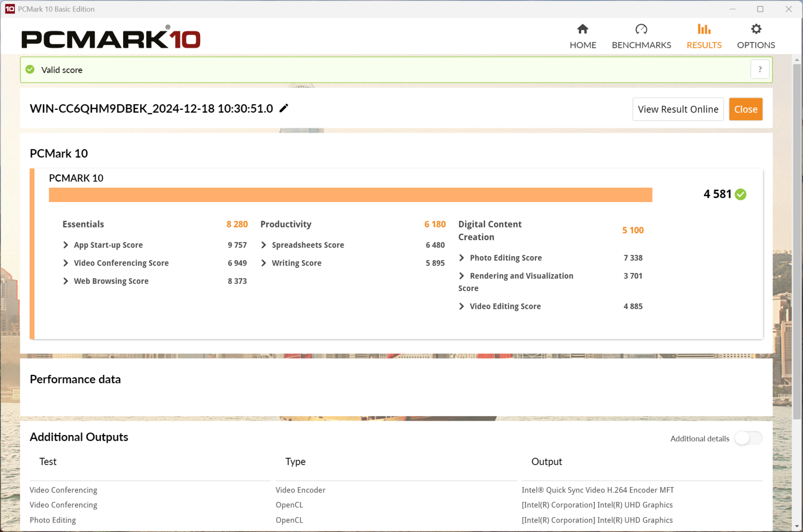Expand Writing Score
The width and height of the screenshot is (803, 532).
[x=264, y=263]
